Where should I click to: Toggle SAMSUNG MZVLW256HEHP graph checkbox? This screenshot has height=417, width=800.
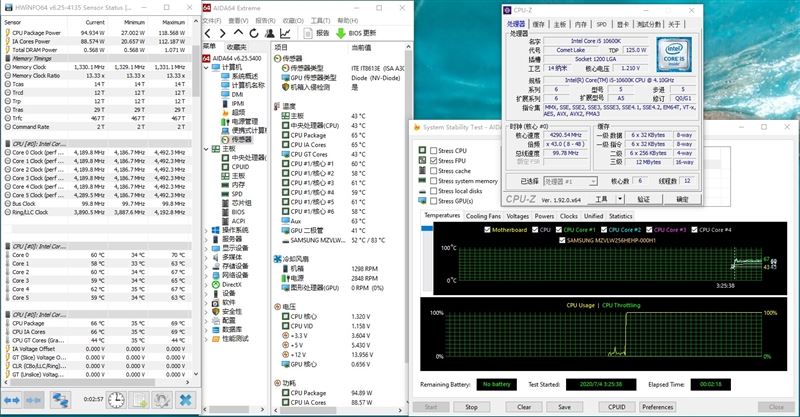point(562,240)
